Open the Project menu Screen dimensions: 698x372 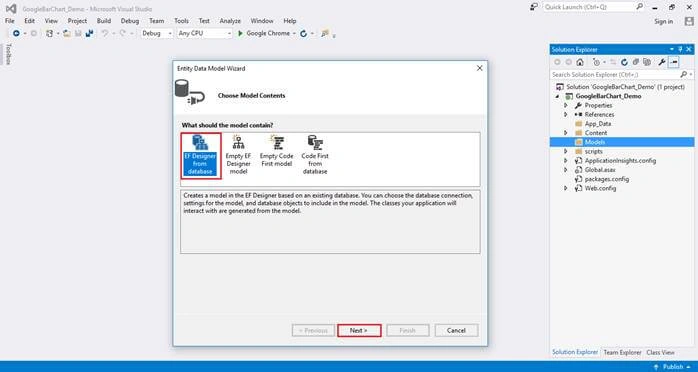(77, 21)
